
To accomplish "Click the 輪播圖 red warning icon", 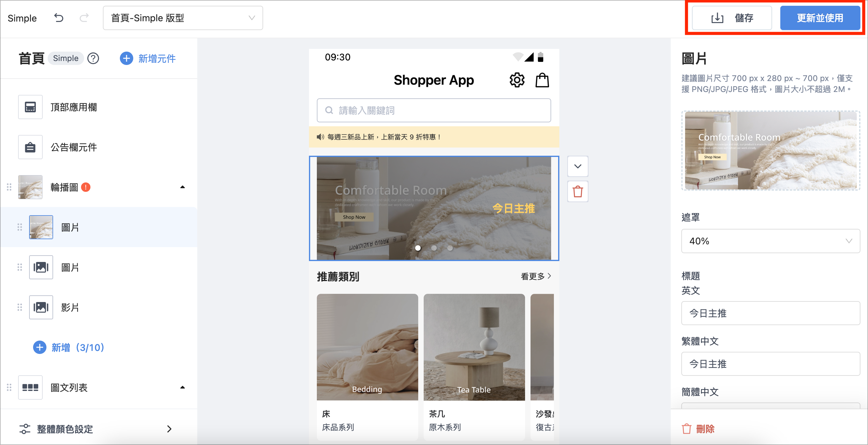I will pos(86,187).
